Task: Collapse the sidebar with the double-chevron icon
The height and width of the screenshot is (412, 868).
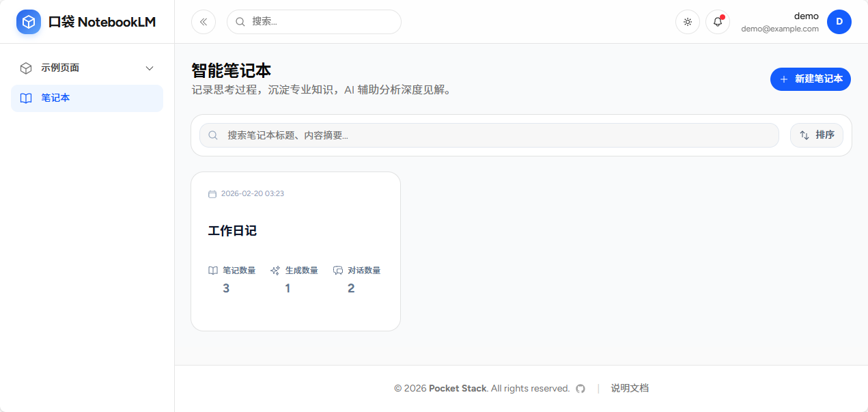Action: 203,21
